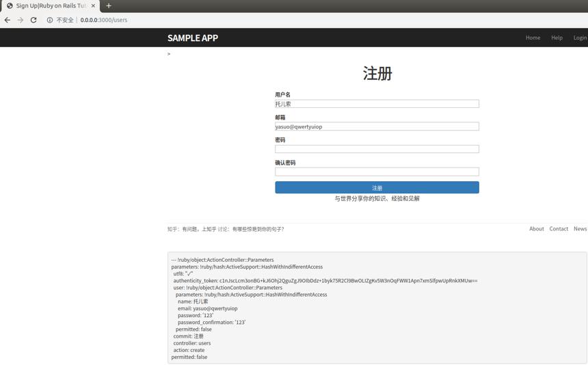Open the News footer link
This screenshot has width=588, height=365.
(580, 228)
